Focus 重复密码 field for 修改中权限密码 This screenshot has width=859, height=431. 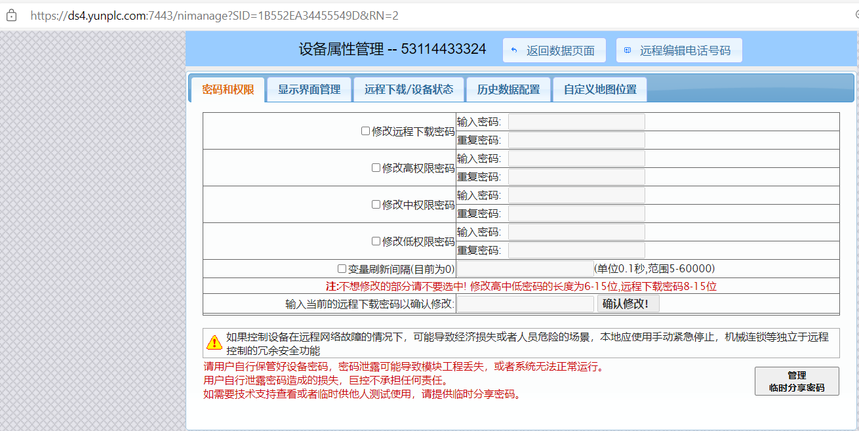pyautogui.click(x=576, y=214)
